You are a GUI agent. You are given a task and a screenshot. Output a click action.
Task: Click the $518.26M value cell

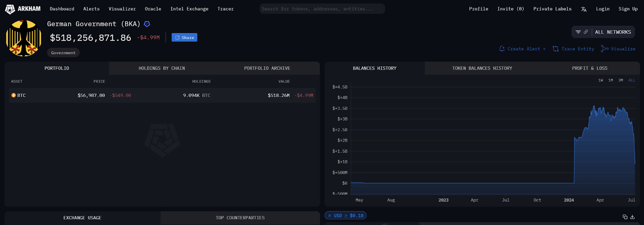point(279,95)
